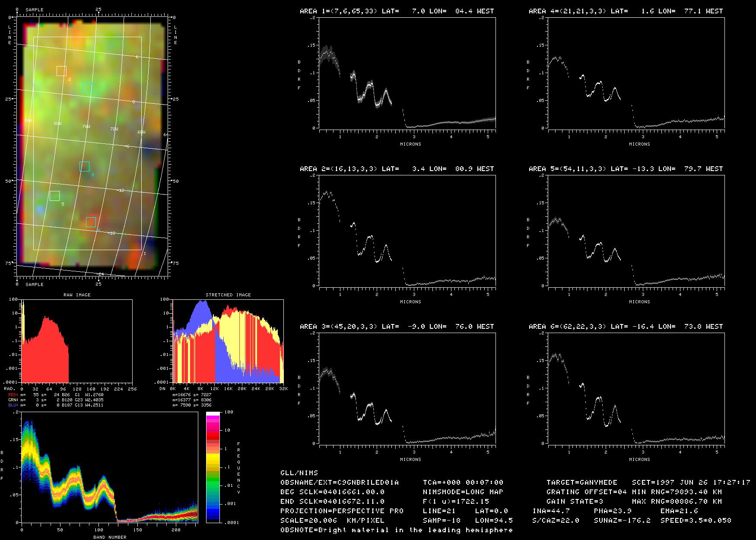Click the frequency color scale bar
This screenshot has height=540, width=756.
click(x=213, y=467)
